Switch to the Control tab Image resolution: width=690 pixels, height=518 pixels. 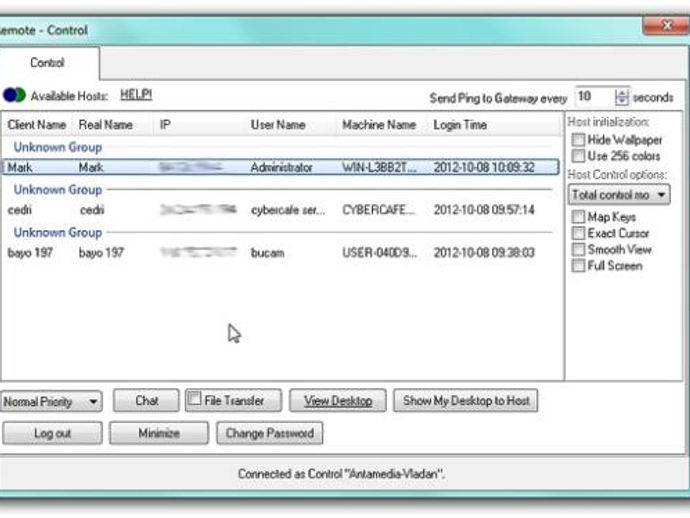47,62
